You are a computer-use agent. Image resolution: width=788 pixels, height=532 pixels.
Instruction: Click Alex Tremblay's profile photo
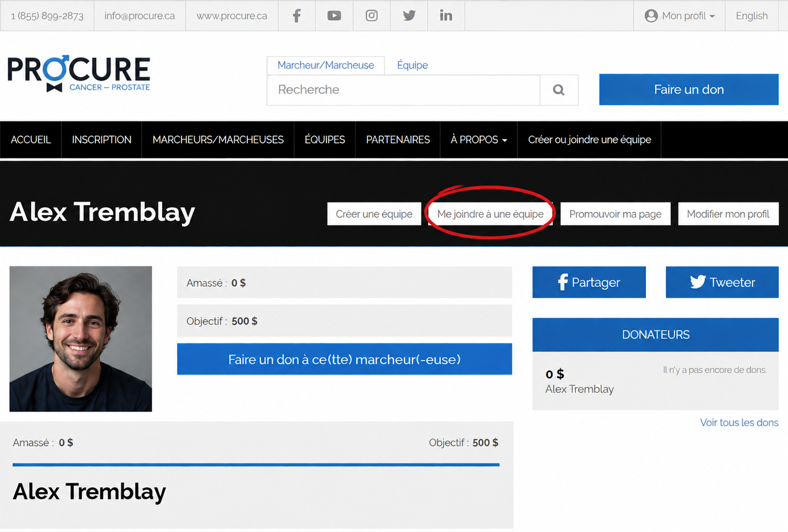click(x=81, y=339)
